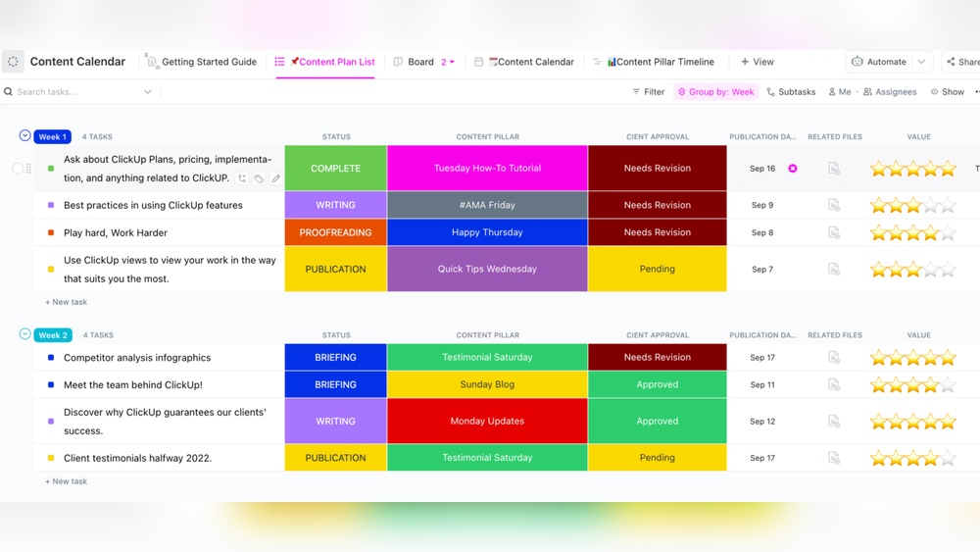Switch to the Content Calendar view tab
Viewport: 980px width, 552px height.
point(523,62)
